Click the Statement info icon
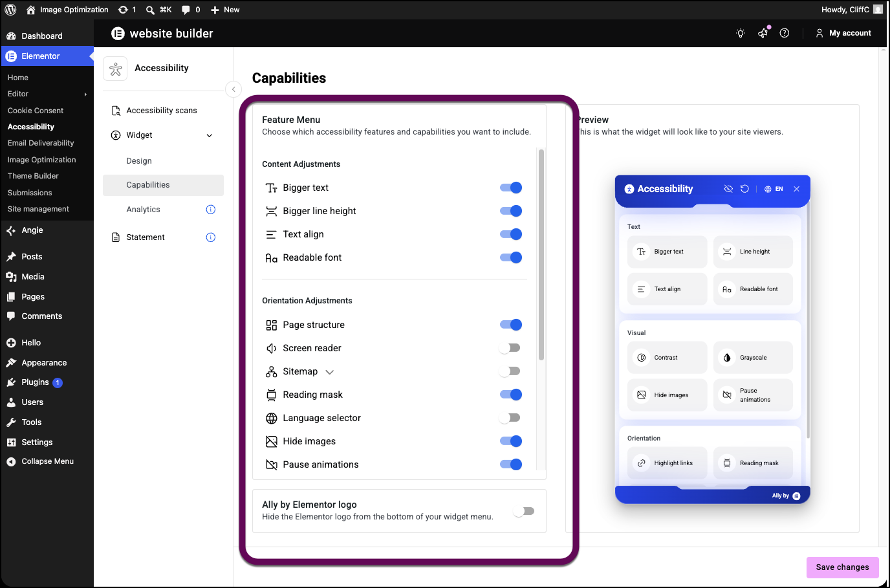890x588 pixels. point(210,237)
